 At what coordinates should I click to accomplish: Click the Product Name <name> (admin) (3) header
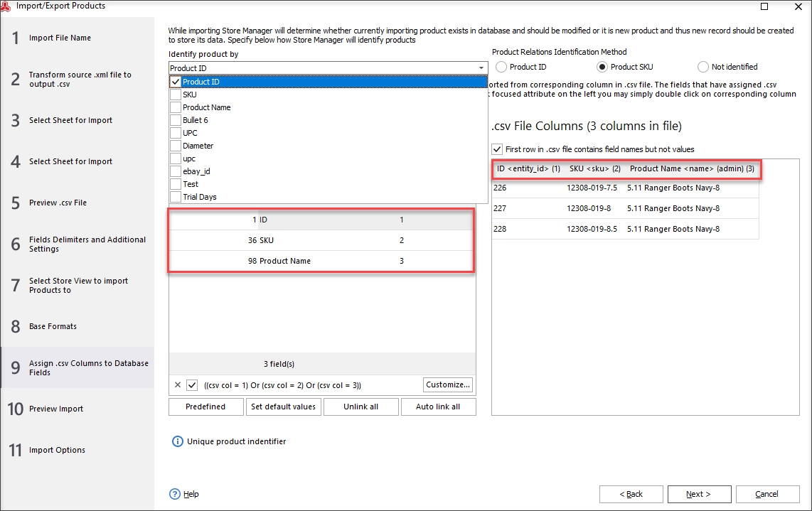693,168
